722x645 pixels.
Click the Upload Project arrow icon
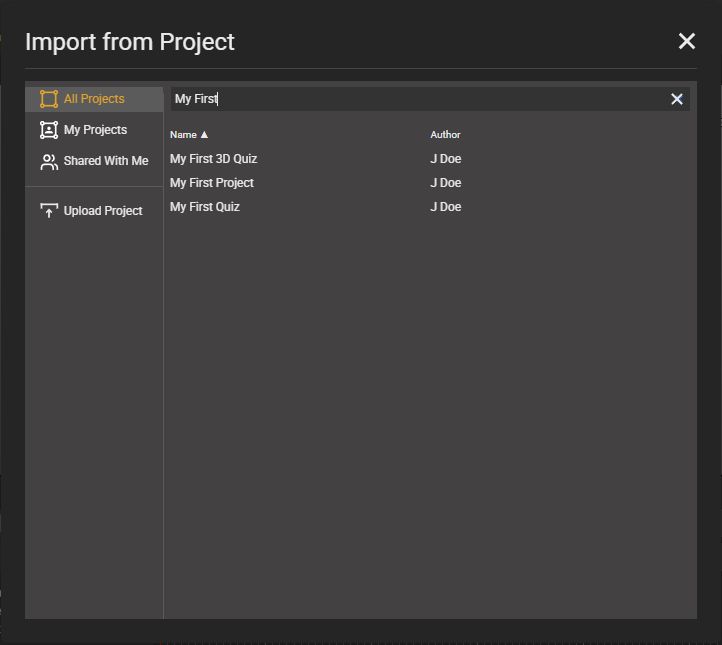(x=49, y=211)
